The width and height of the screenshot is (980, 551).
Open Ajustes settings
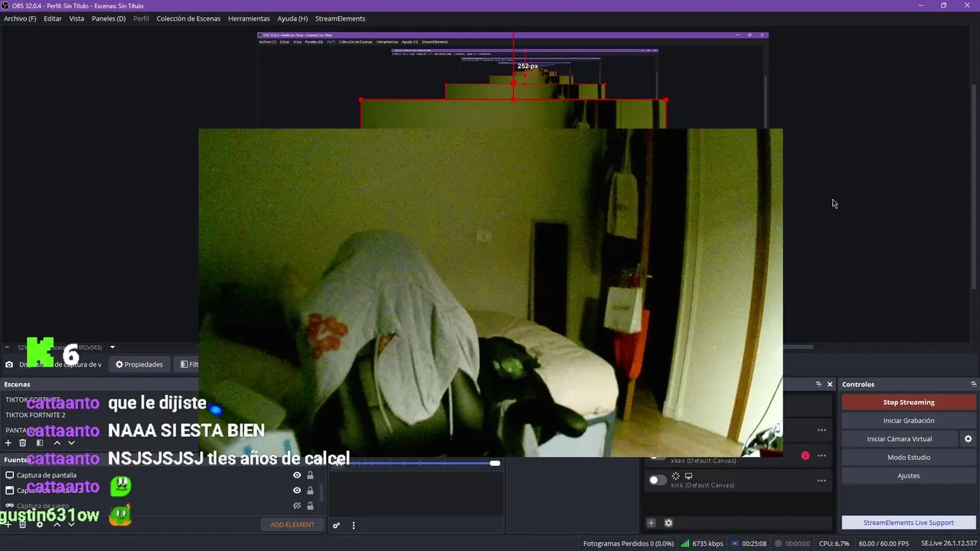coord(909,476)
